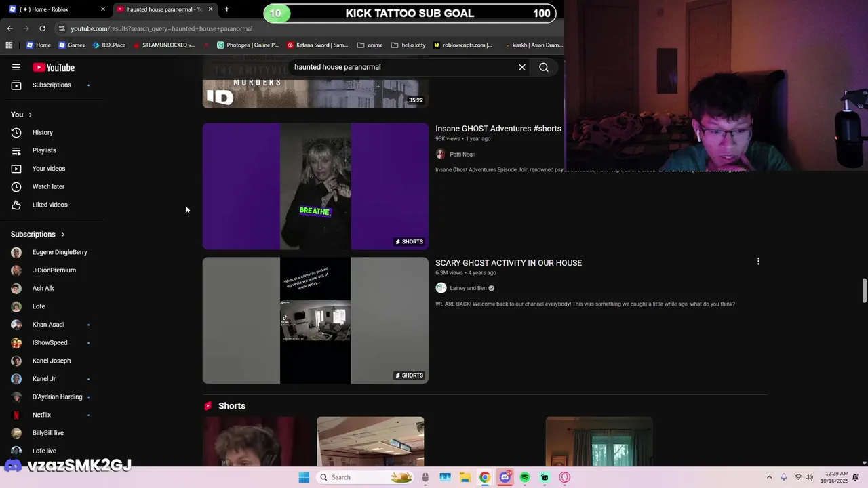Open File Explorer from taskbar

465,477
